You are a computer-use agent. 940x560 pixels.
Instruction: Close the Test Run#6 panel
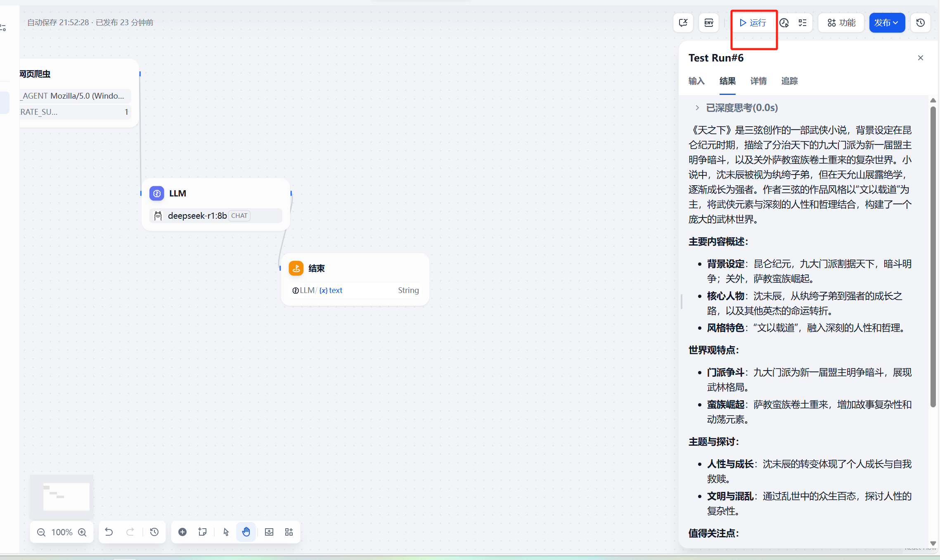(920, 58)
